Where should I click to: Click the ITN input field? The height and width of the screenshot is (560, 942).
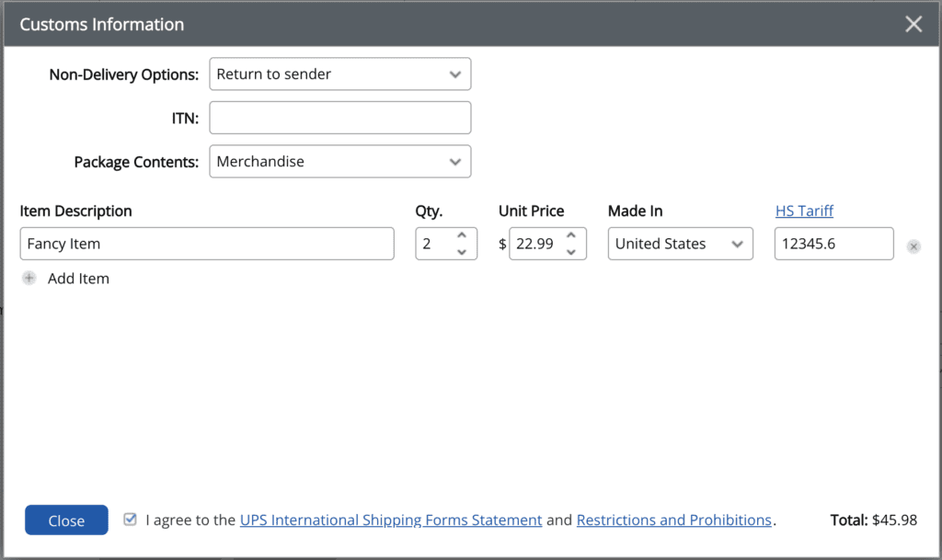pos(340,118)
